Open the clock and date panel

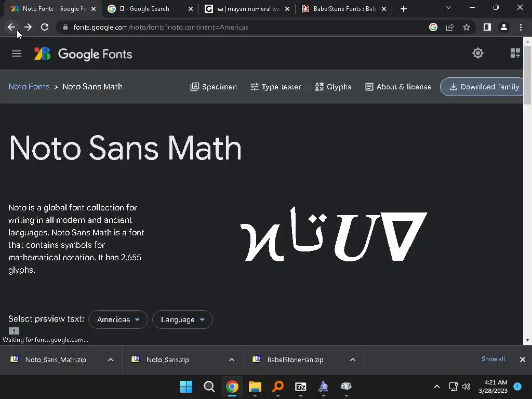493,387
